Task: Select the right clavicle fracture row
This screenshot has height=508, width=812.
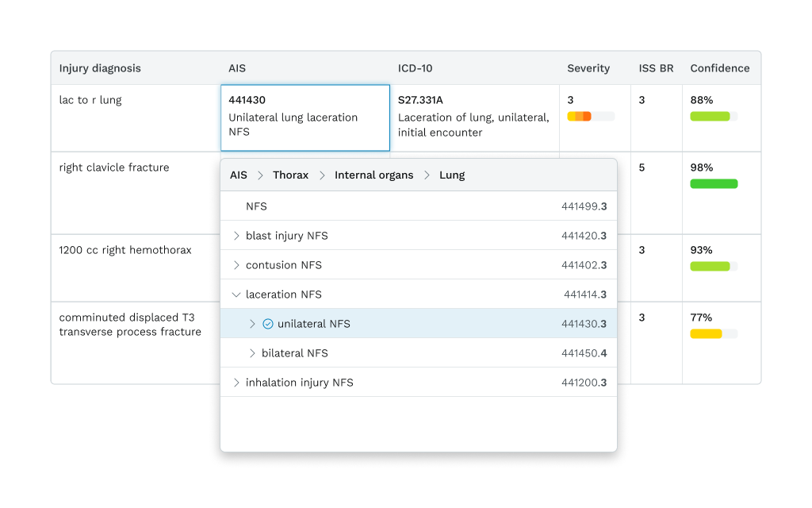Action: [x=114, y=167]
